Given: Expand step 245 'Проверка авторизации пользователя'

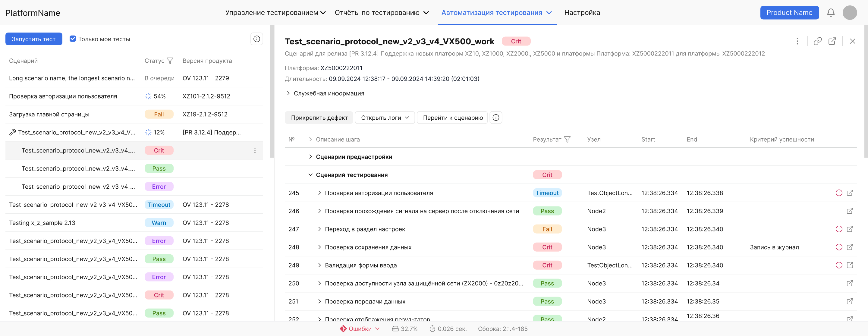Looking at the screenshot, I should [319, 193].
